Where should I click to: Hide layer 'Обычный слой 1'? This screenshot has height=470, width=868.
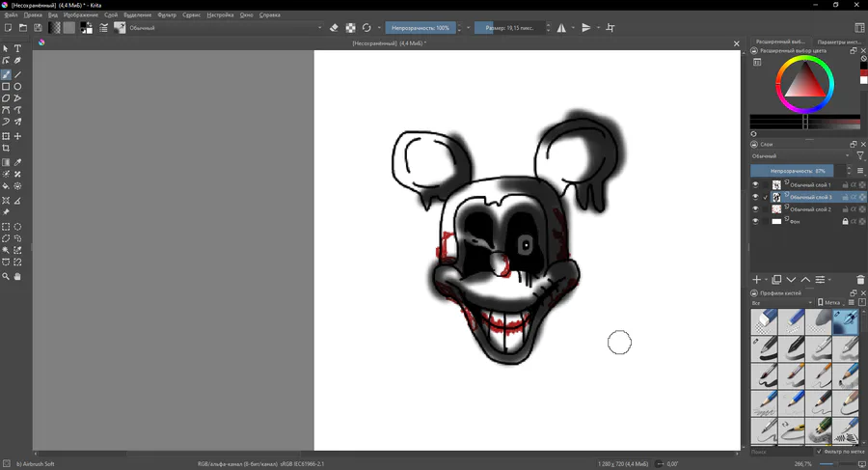755,184
